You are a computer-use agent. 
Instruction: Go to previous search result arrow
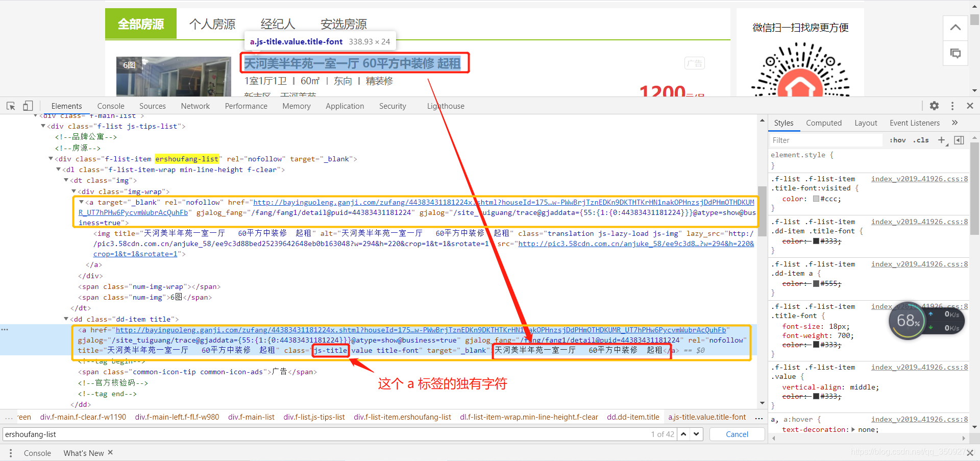pyautogui.click(x=683, y=434)
